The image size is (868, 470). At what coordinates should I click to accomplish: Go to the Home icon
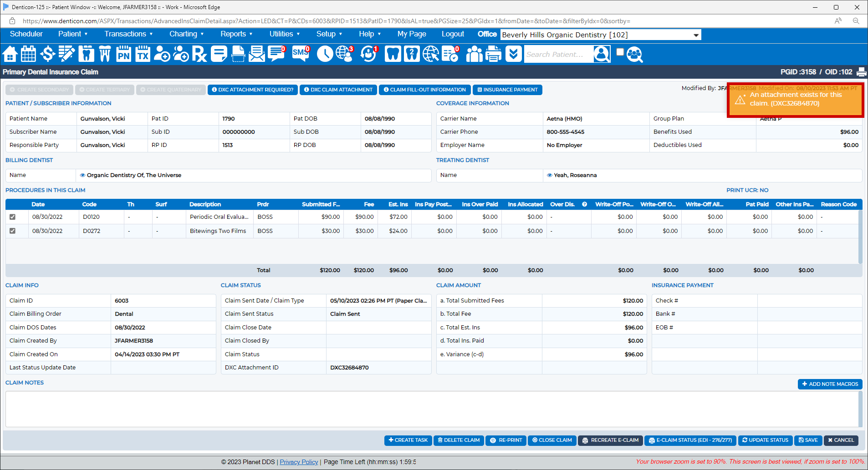(10, 54)
